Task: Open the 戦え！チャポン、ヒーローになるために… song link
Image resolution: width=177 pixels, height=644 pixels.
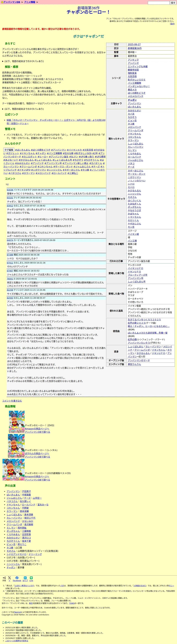Action: coord(148,326)
